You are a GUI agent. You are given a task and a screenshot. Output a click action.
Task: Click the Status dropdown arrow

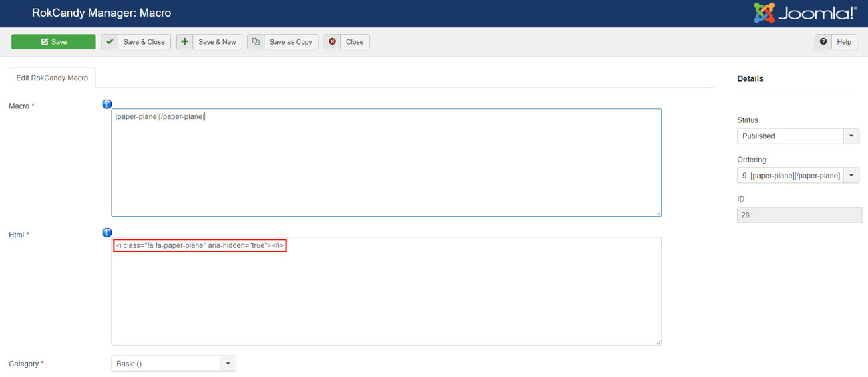point(852,136)
